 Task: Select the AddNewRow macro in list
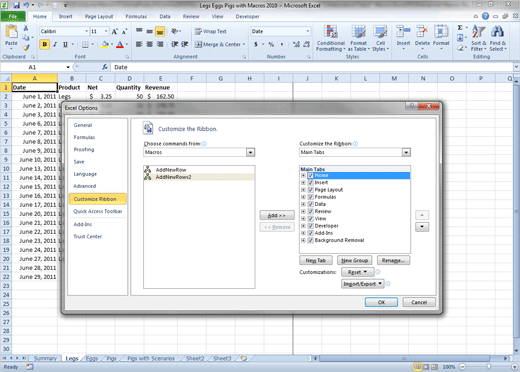click(199, 170)
